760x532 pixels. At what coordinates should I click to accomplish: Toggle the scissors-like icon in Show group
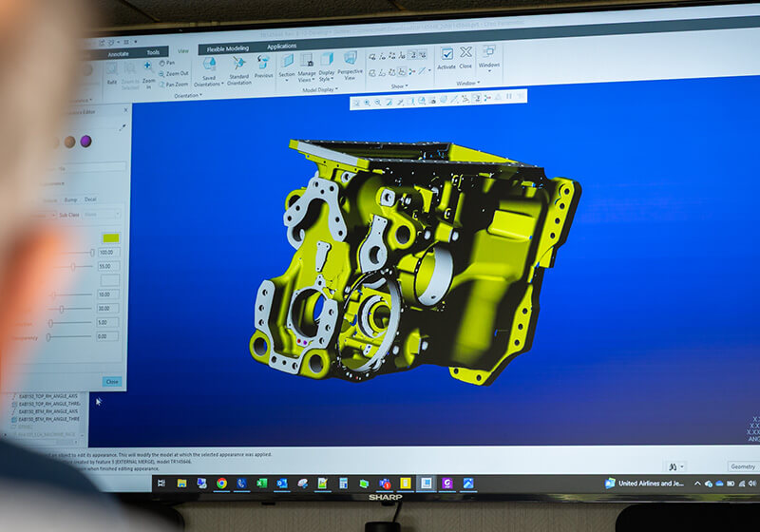point(412,71)
